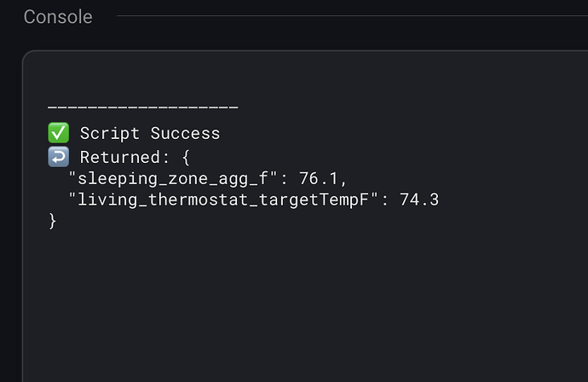Viewport: 588px width, 382px height.
Task: Click the "Script Success" status text
Action: pyautogui.click(x=150, y=133)
